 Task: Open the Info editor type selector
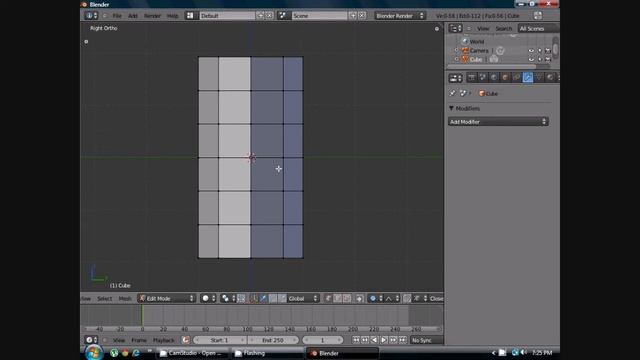coord(91,16)
